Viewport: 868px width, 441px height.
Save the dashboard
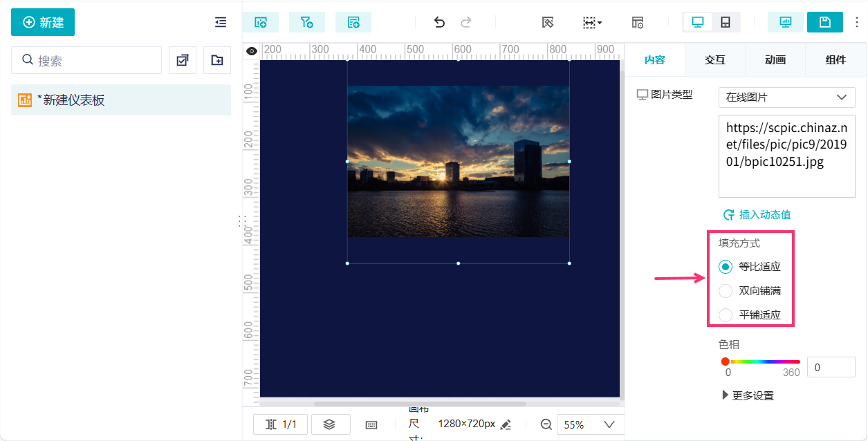point(825,22)
